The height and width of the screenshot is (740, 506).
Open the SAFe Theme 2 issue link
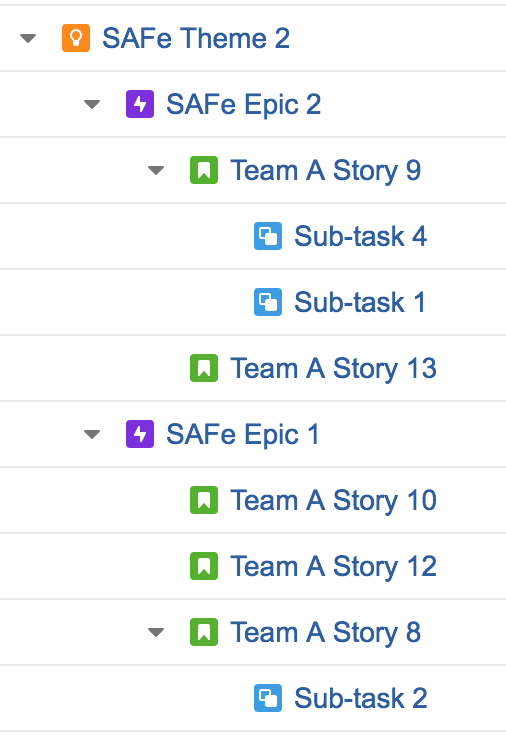point(196,38)
